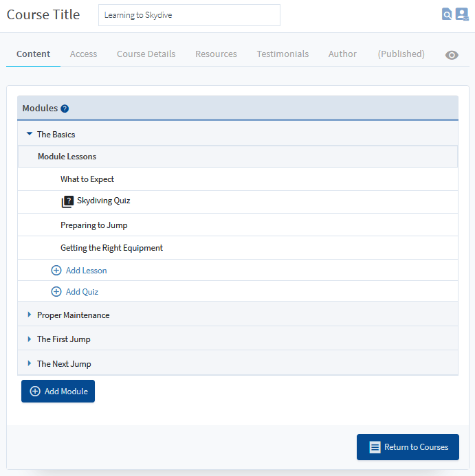
Task: Select The First Jump module title
Action: point(63,339)
